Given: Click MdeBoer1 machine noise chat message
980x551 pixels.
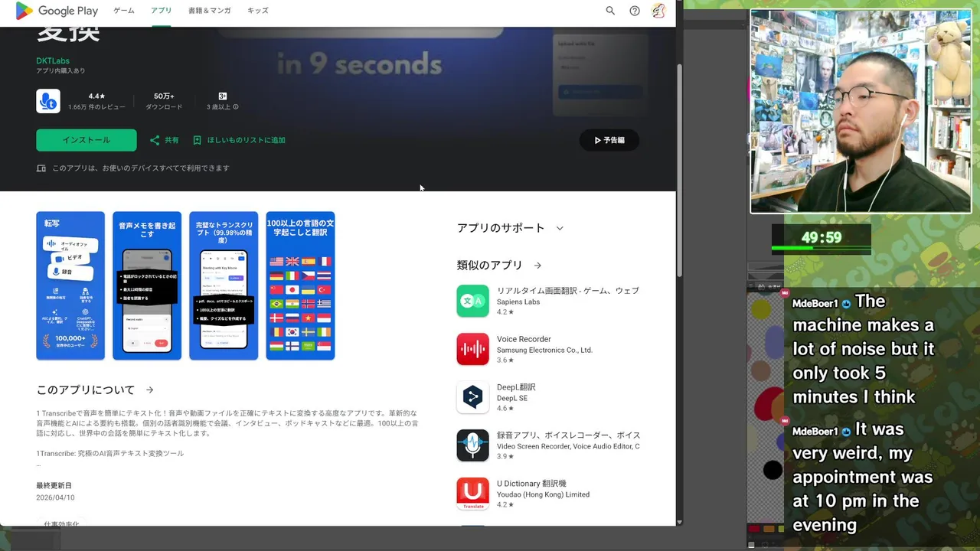Looking at the screenshot, I should click(864, 349).
